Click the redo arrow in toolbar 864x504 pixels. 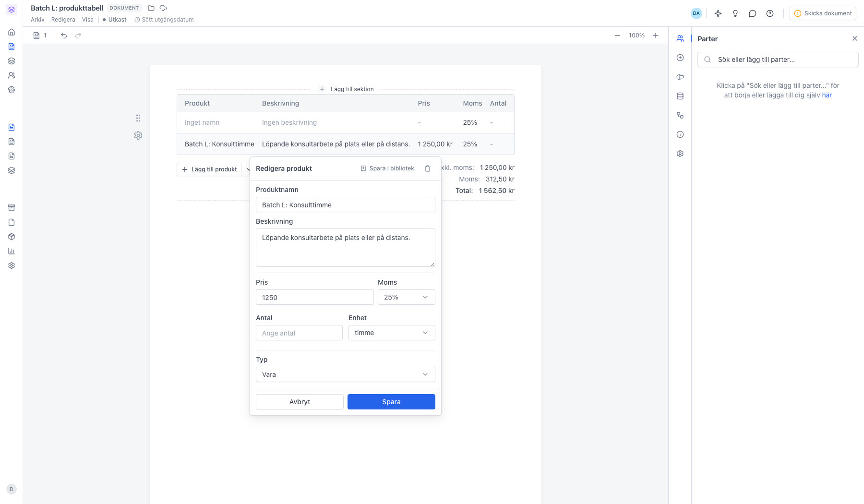tap(78, 36)
